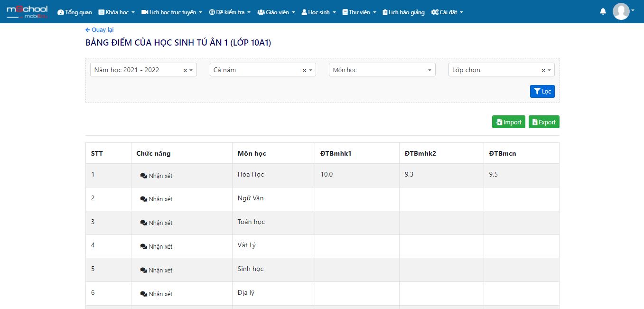Open Nhận xét for Sinh học
This screenshot has height=309, width=644.
(x=157, y=270)
